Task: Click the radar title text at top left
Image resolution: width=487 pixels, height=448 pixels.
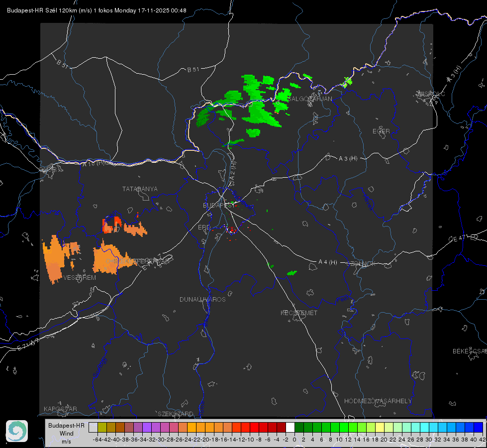Action: pos(97,10)
